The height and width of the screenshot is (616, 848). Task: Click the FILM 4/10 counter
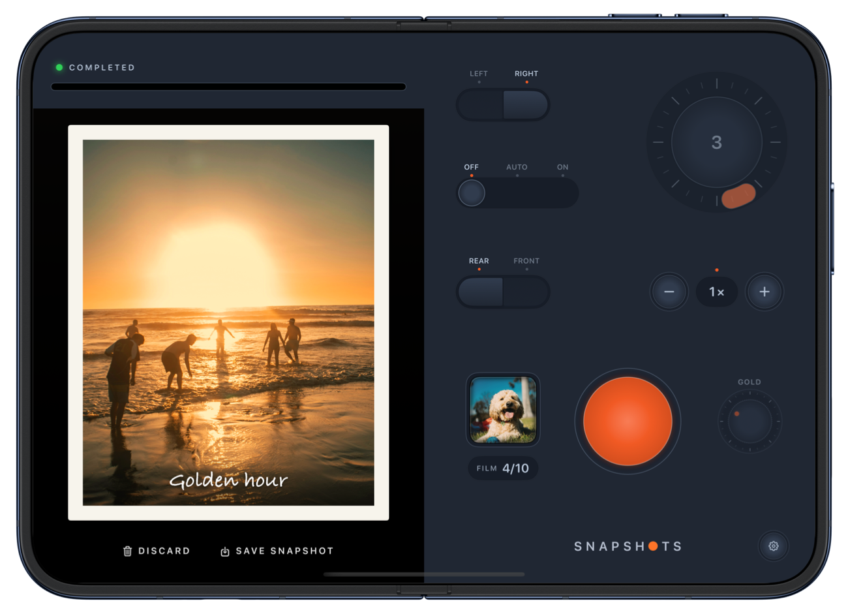coord(503,468)
